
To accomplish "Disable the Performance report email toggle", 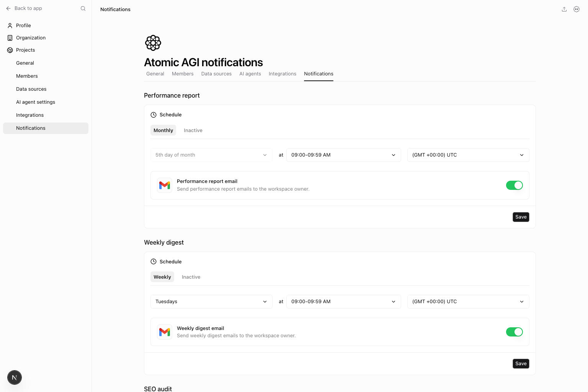I will coord(514,185).
